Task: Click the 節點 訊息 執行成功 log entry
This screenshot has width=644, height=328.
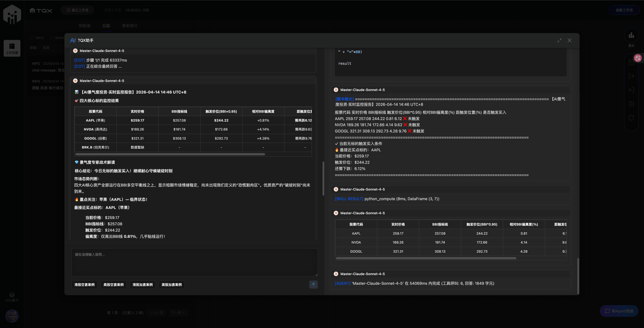Action: point(48,88)
